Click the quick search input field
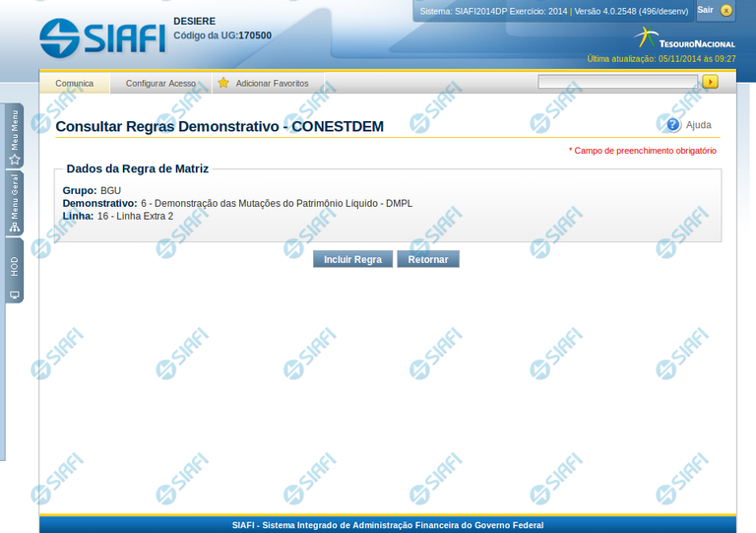756x533 pixels. pos(617,82)
